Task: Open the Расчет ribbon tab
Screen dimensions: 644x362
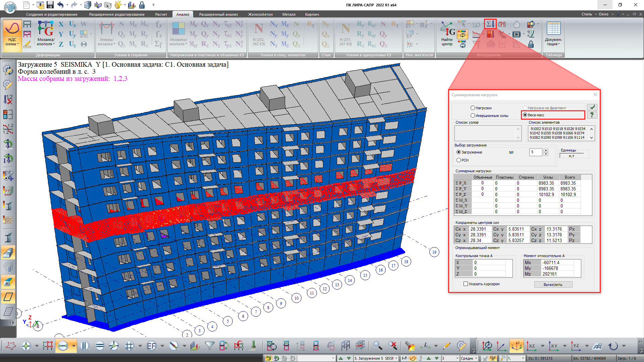Action: [x=161, y=14]
